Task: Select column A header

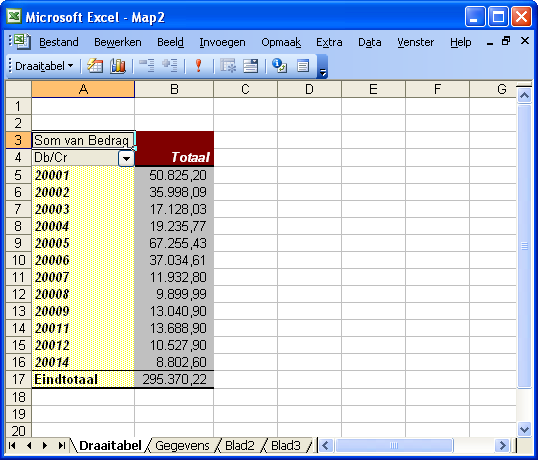Action: click(83, 89)
